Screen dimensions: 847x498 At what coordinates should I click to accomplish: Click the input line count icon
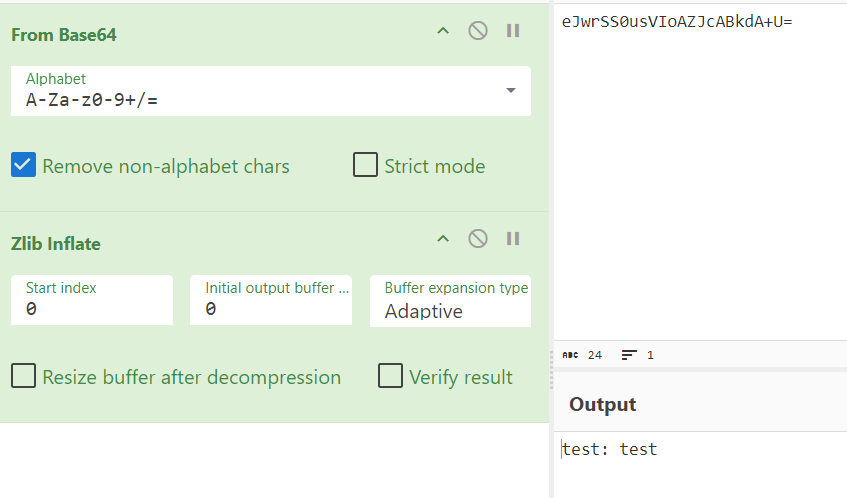[x=629, y=355]
